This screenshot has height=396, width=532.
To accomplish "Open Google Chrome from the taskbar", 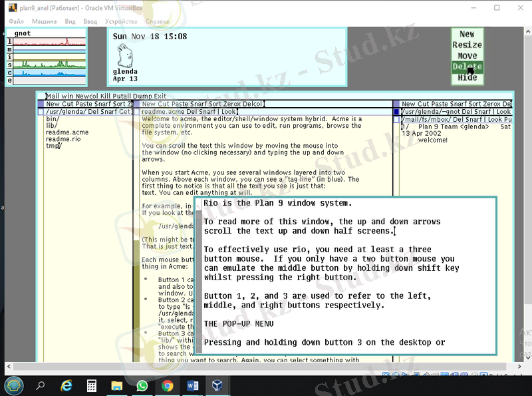I will (167, 385).
